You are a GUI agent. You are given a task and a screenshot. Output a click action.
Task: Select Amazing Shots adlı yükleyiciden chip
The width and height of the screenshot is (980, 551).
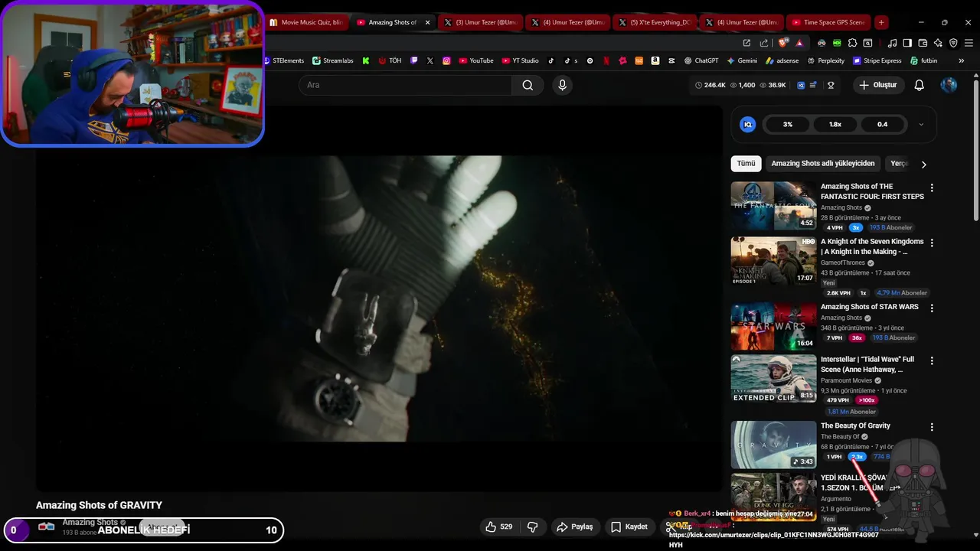[823, 163]
